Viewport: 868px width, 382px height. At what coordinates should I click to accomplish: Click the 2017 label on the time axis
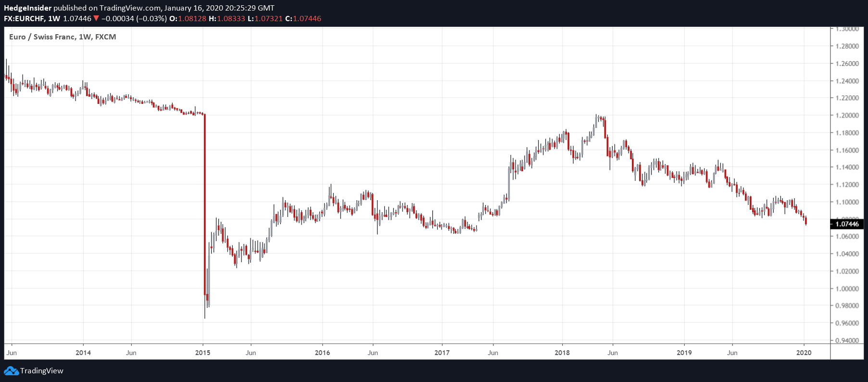[442, 353]
